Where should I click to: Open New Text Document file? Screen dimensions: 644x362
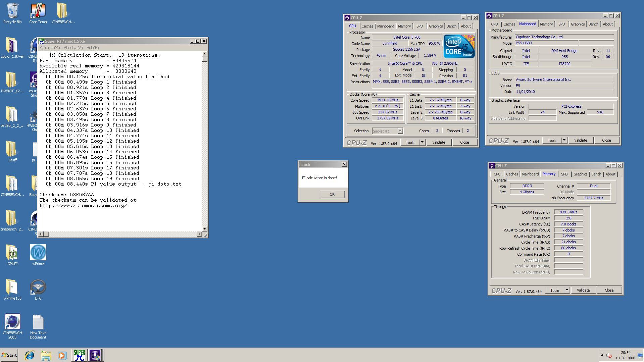click(38, 323)
